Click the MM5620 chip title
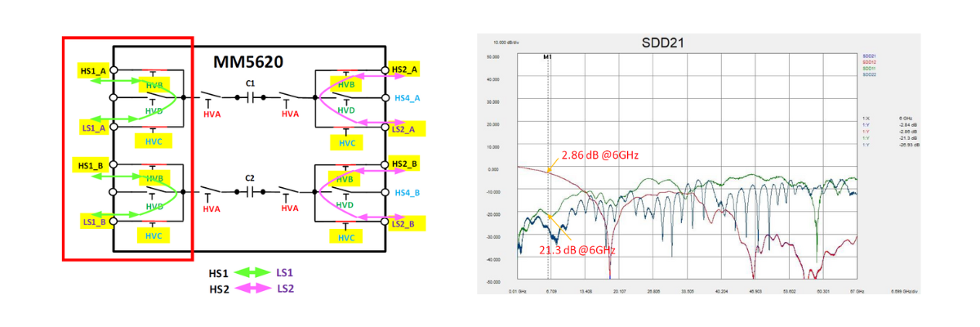Image resolution: width=980 pixels, height=327 pixels. point(250,62)
